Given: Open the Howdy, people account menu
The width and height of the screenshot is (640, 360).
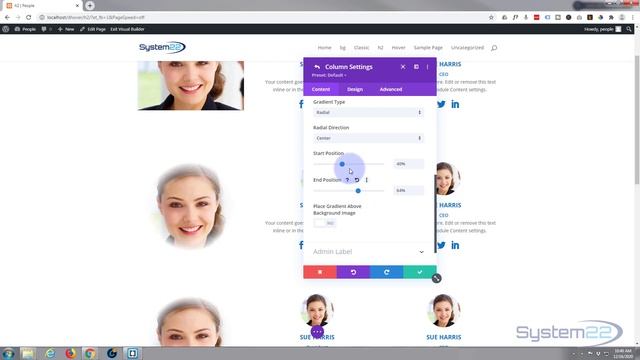Looking at the screenshot, I should 602,29.
